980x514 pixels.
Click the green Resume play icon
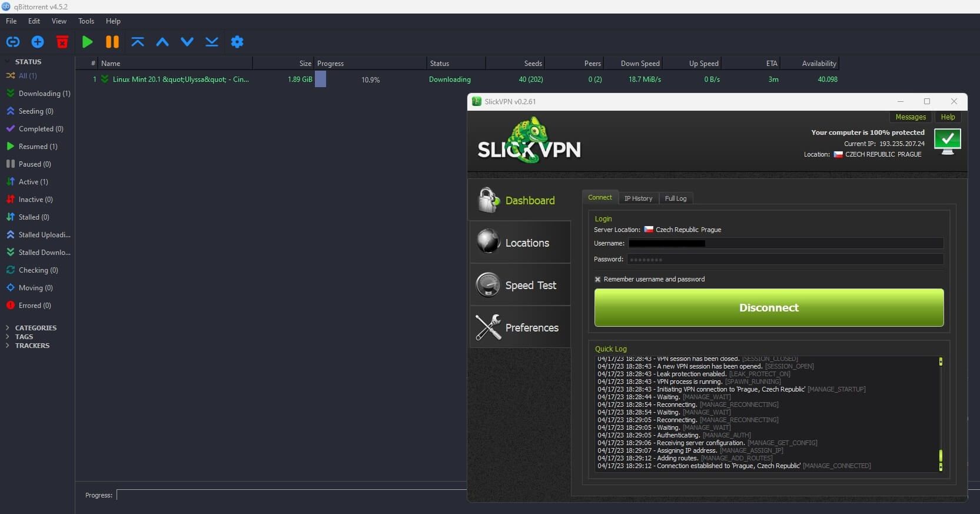pyautogui.click(x=87, y=42)
